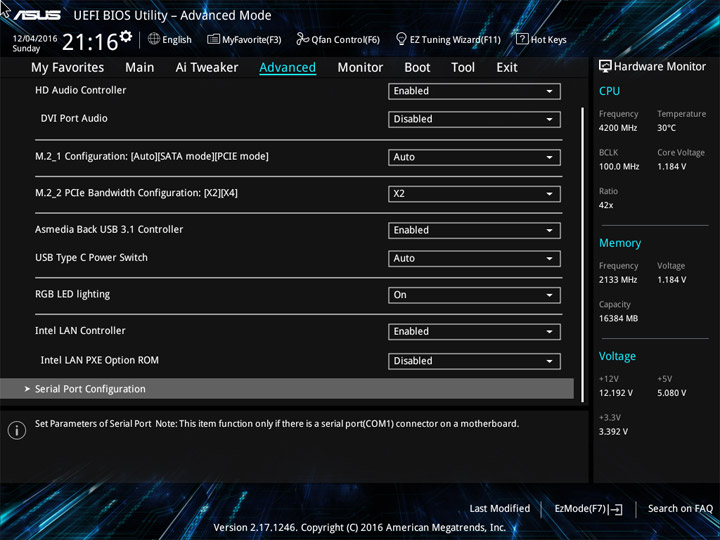Viewport: 720px width, 540px height.
Task: Click the vertical scrollbar of settings list
Action: (583, 255)
